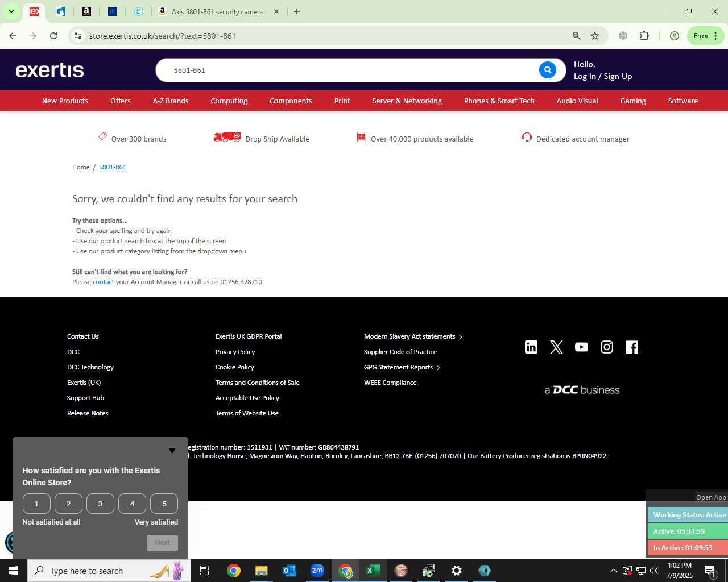The image size is (728, 582).
Task: Open Chrome three-dot menu
Action: point(715,36)
